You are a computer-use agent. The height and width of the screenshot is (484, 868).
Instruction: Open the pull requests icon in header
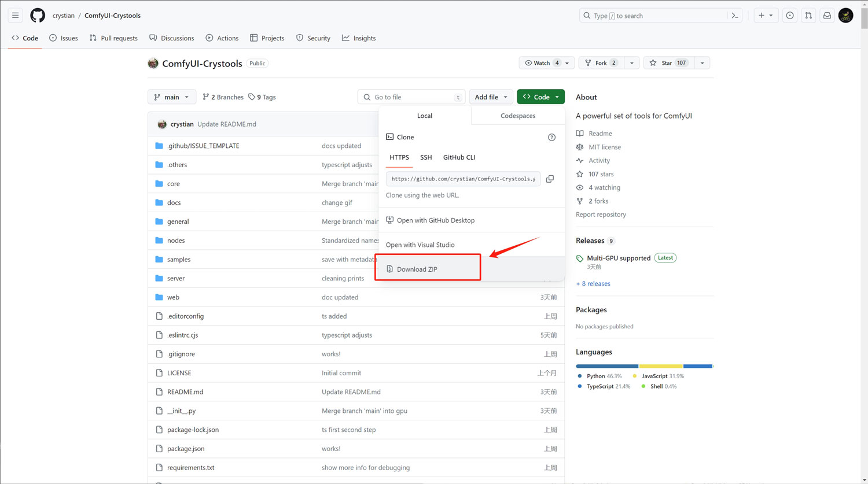(808, 16)
